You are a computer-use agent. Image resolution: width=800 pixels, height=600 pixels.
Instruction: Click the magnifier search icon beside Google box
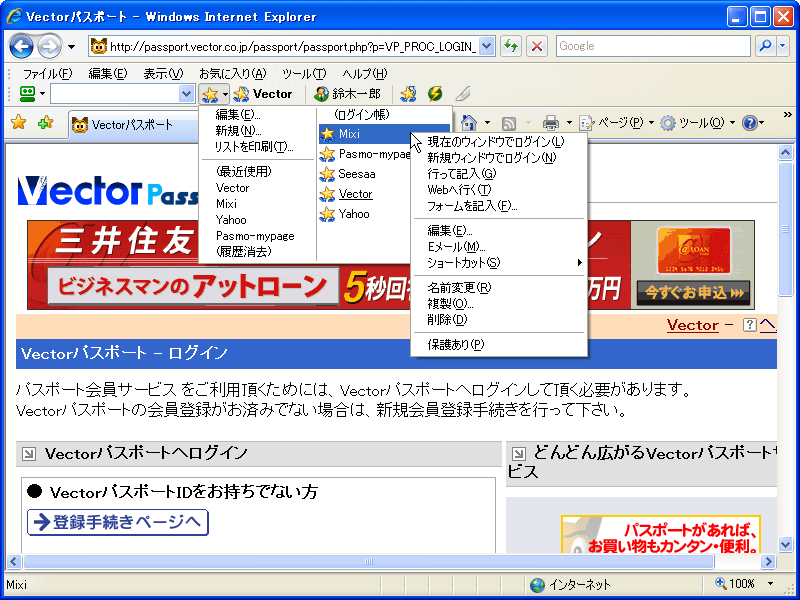(x=765, y=46)
